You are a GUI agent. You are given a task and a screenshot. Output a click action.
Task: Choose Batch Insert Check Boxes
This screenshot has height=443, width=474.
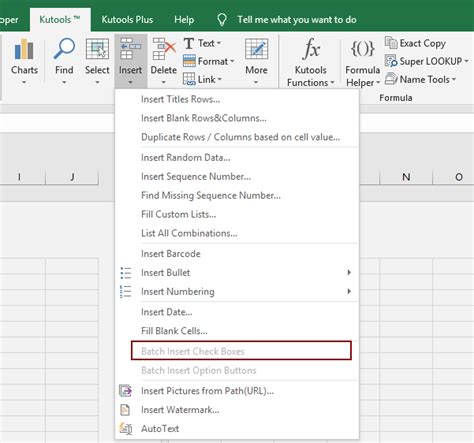click(x=241, y=351)
